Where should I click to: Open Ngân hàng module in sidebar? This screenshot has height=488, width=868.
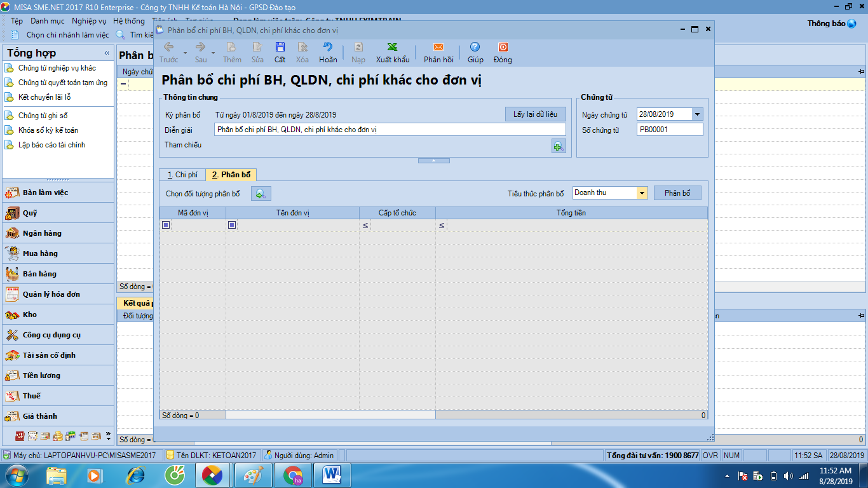tap(58, 233)
